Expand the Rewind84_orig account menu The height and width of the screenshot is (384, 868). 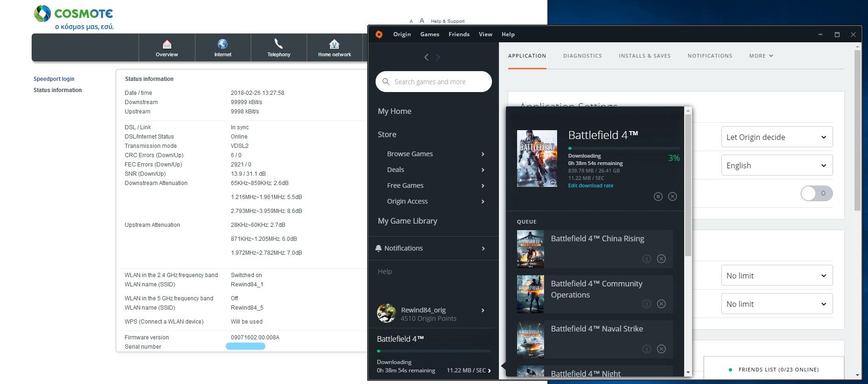pos(483,311)
